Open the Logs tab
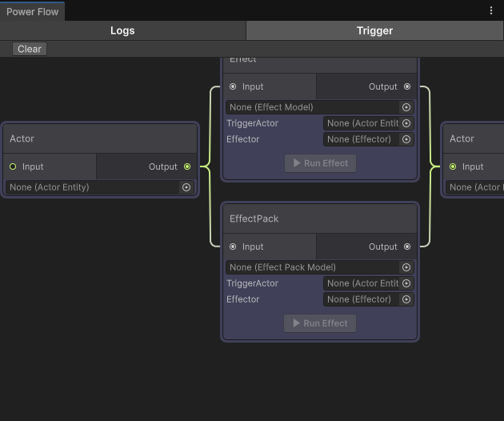 (122, 30)
